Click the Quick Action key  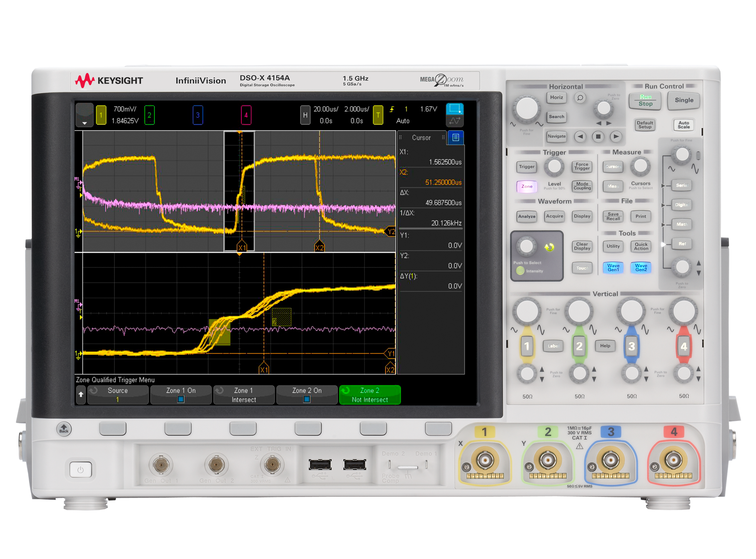click(x=641, y=246)
